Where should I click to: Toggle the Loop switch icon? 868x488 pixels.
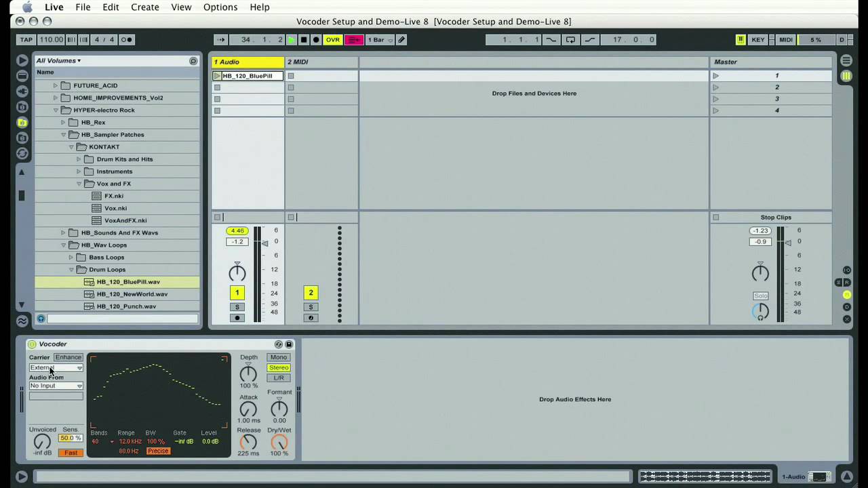tap(570, 40)
